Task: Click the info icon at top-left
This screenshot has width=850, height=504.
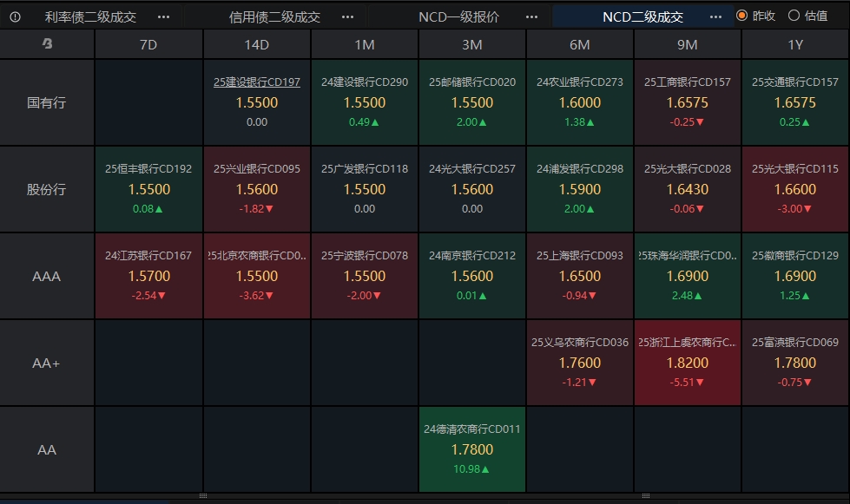Action: [15, 16]
